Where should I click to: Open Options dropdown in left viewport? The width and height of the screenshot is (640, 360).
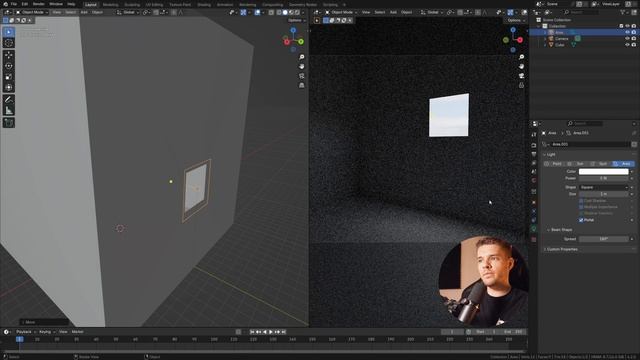(x=296, y=20)
